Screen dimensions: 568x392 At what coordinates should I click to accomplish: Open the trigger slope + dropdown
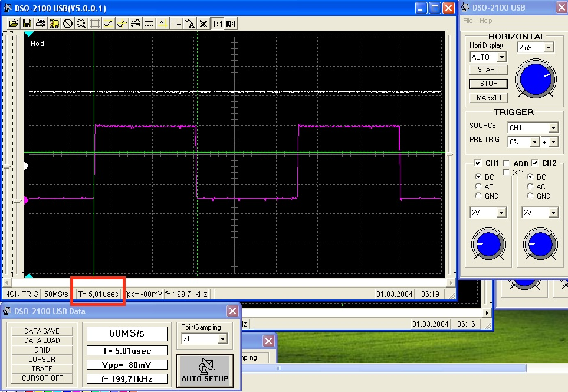point(553,142)
